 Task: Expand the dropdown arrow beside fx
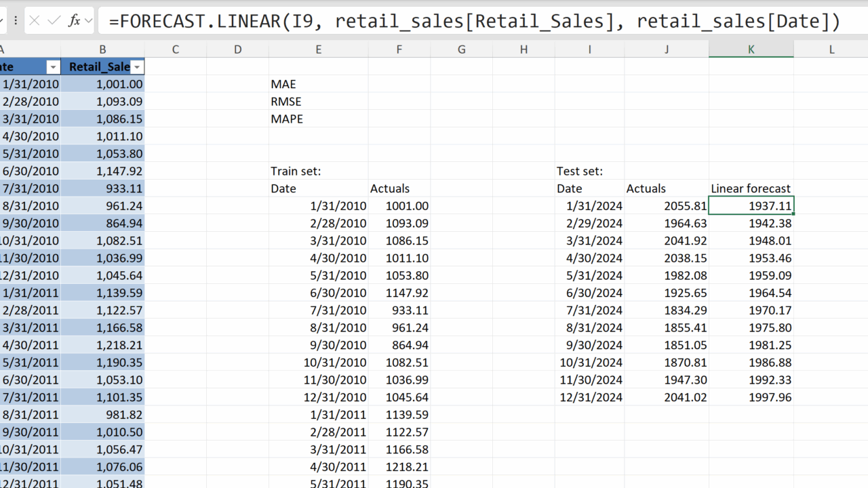pos(88,21)
